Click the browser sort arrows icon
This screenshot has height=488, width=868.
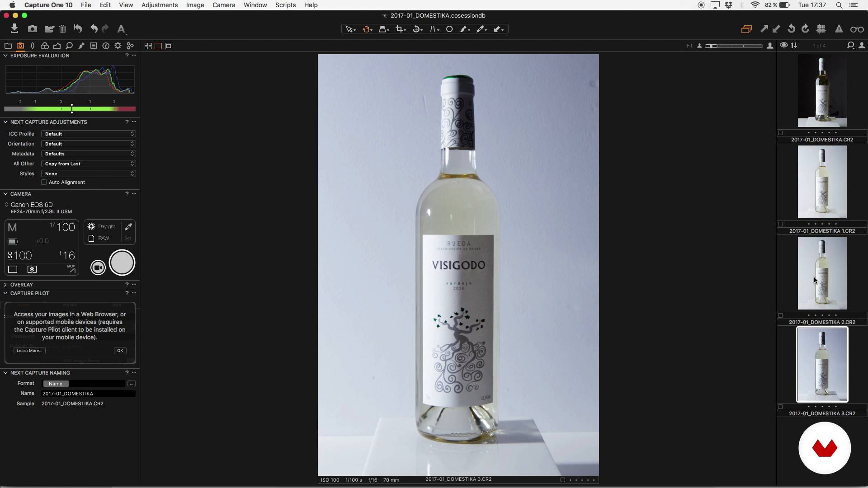(794, 46)
